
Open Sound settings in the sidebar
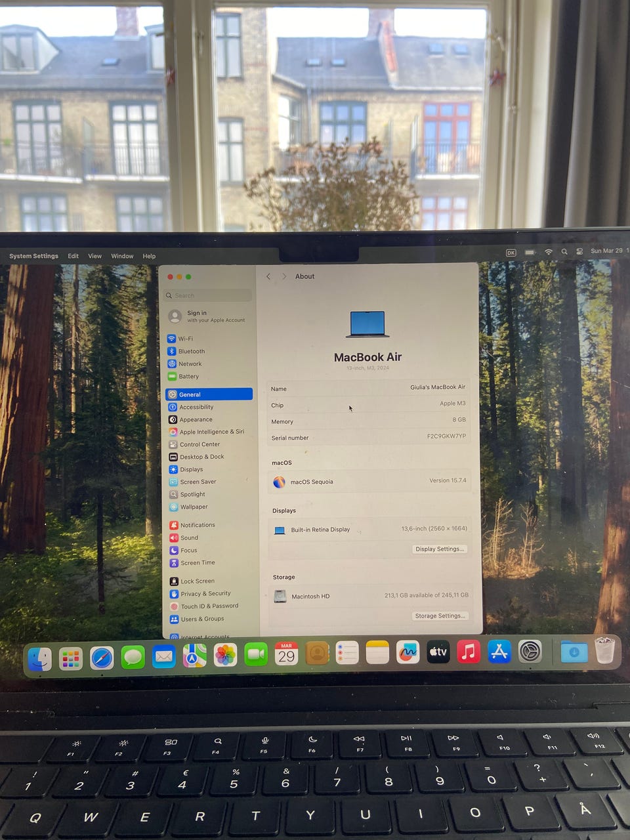210,537
